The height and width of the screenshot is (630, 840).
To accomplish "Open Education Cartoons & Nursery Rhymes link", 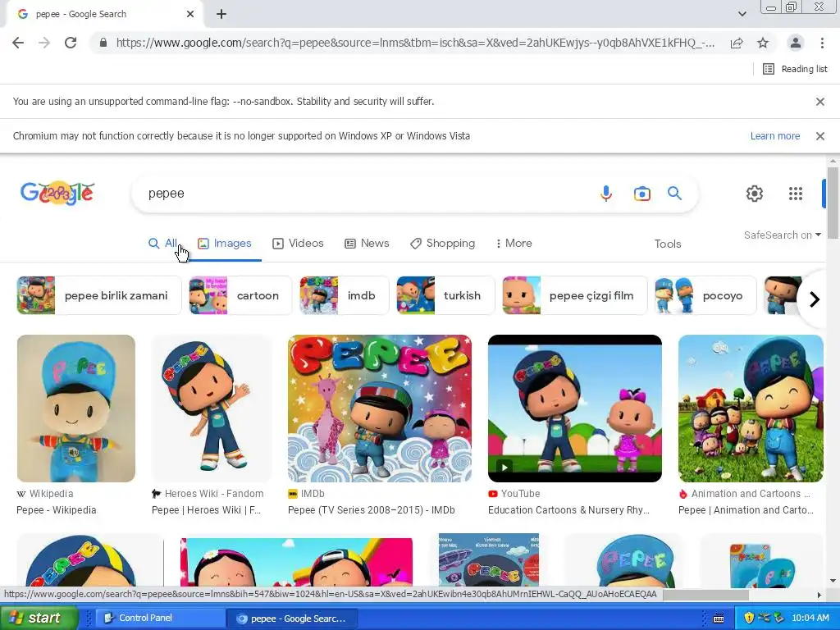I will pos(569,510).
